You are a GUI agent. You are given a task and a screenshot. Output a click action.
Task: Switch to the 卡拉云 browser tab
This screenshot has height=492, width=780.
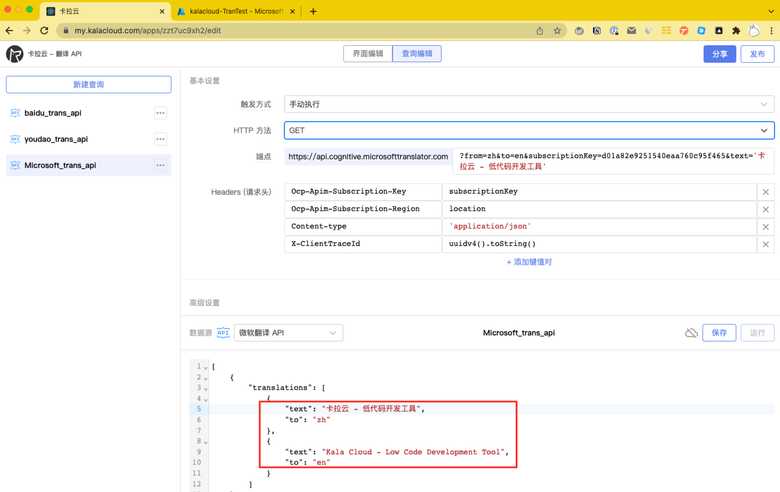(105, 11)
